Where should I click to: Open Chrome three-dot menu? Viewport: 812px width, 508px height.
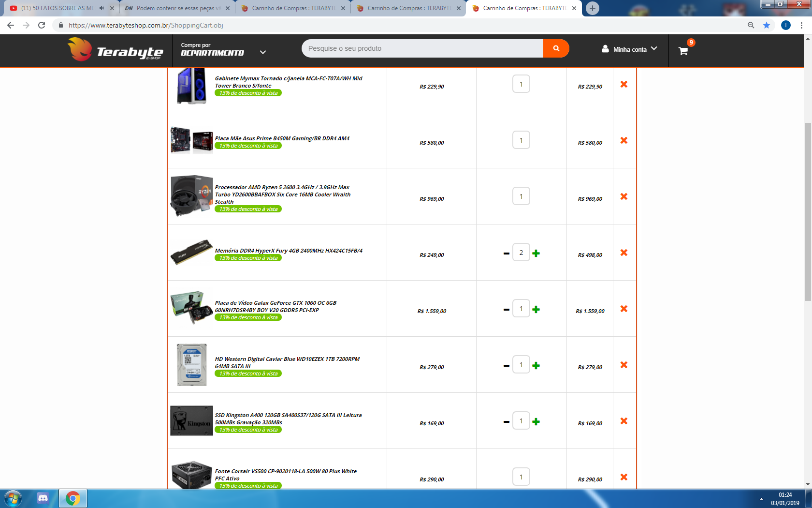801,25
